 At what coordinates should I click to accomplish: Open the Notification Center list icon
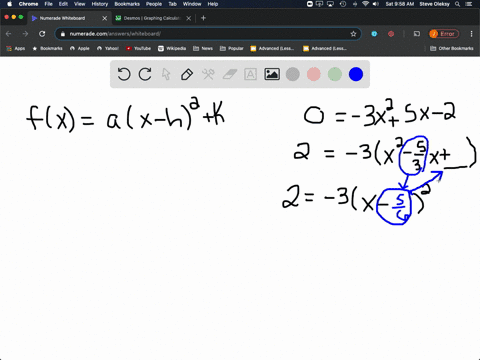469,4
